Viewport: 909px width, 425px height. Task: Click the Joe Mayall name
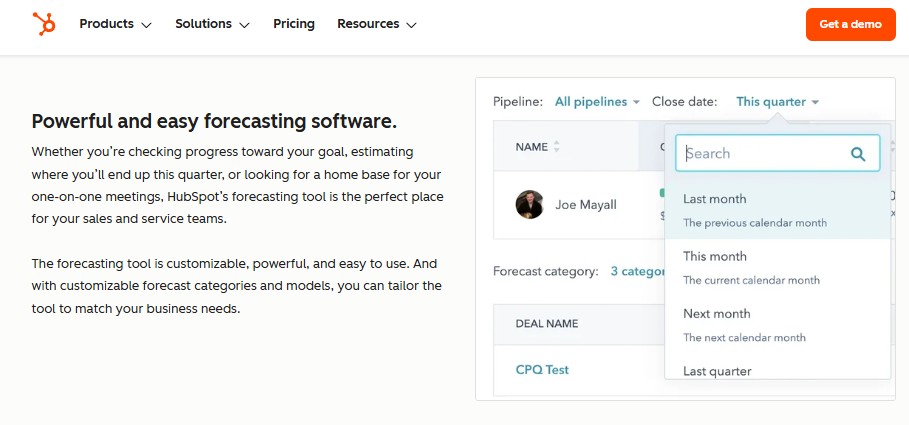click(586, 205)
